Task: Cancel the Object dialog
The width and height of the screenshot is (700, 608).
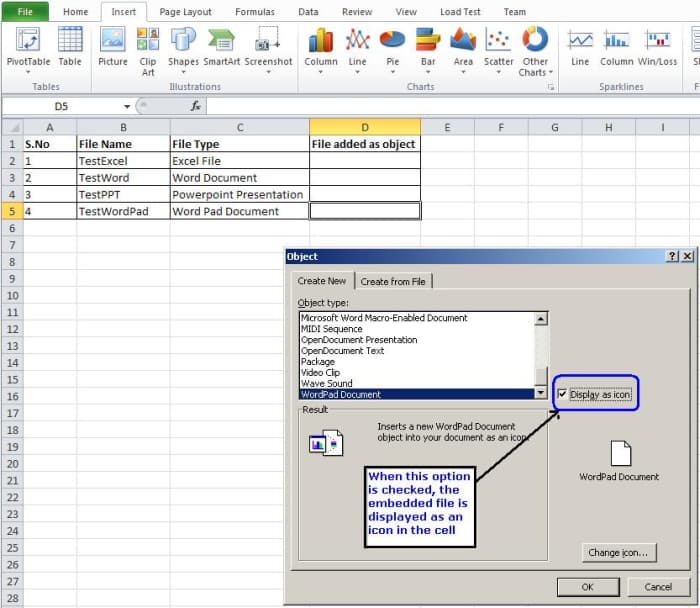Action: pyautogui.click(x=658, y=586)
